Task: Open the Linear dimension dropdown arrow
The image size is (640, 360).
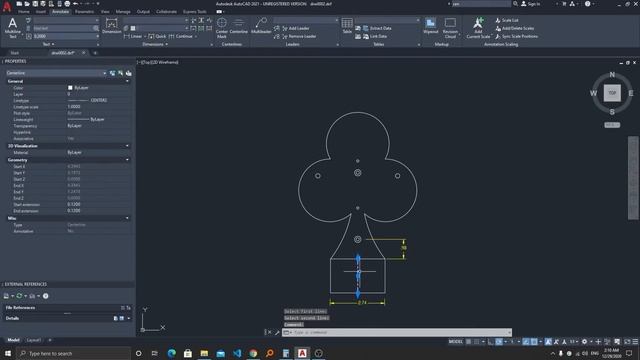Action: point(145,36)
